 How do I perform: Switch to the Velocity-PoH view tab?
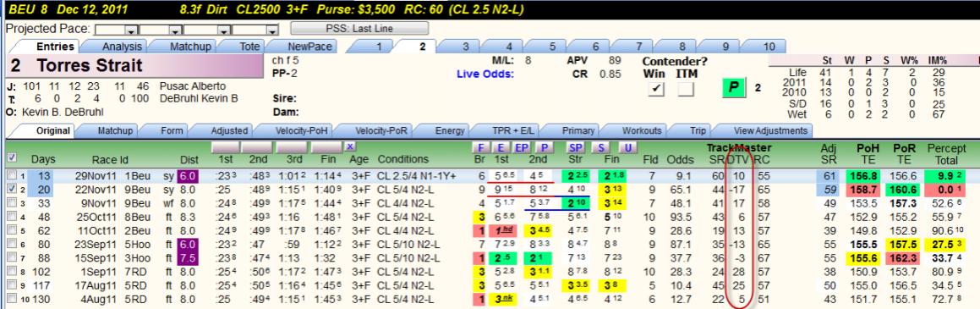(x=301, y=130)
